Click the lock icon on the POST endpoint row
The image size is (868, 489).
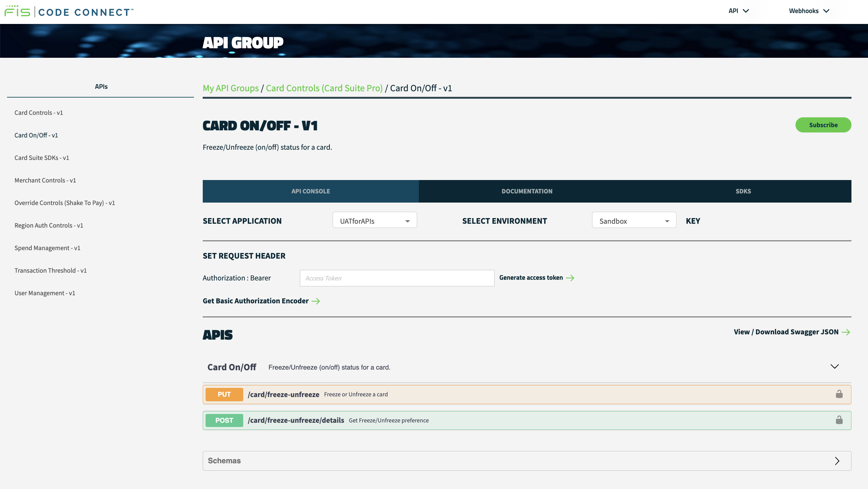tap(839, 420)
